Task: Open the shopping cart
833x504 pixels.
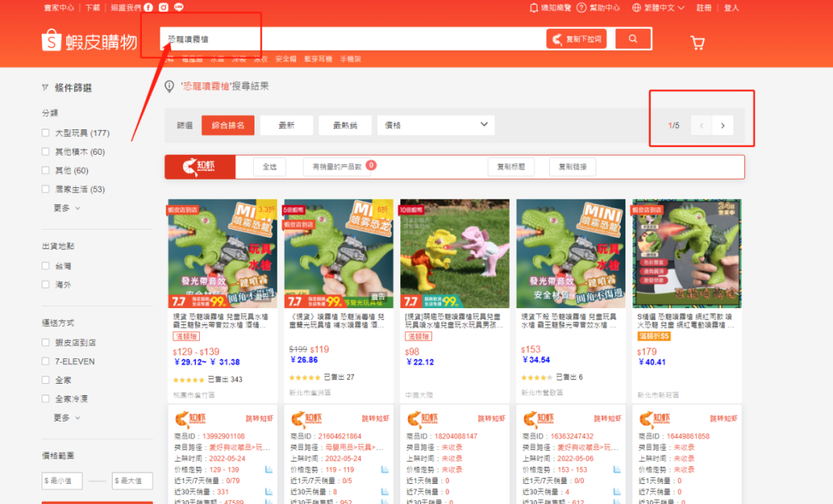Action: 698,43
